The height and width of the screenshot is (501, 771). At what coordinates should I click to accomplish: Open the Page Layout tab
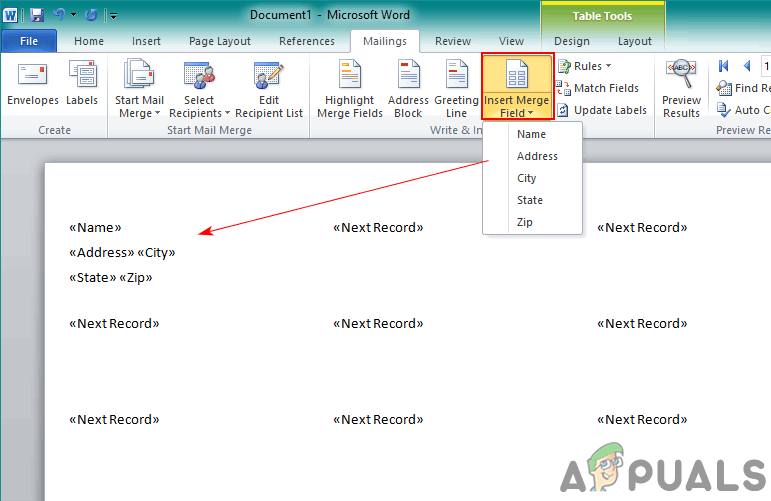point(220,41)
